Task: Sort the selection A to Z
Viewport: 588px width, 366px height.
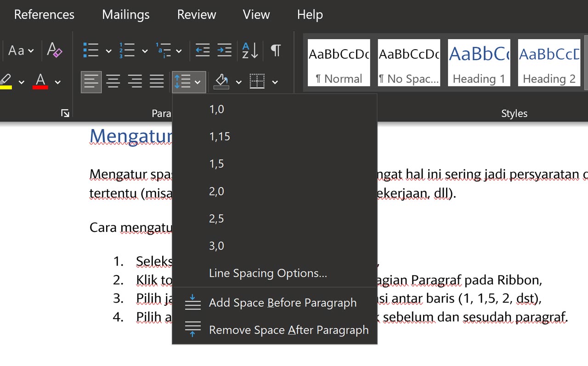Action: tap(250, 50)
